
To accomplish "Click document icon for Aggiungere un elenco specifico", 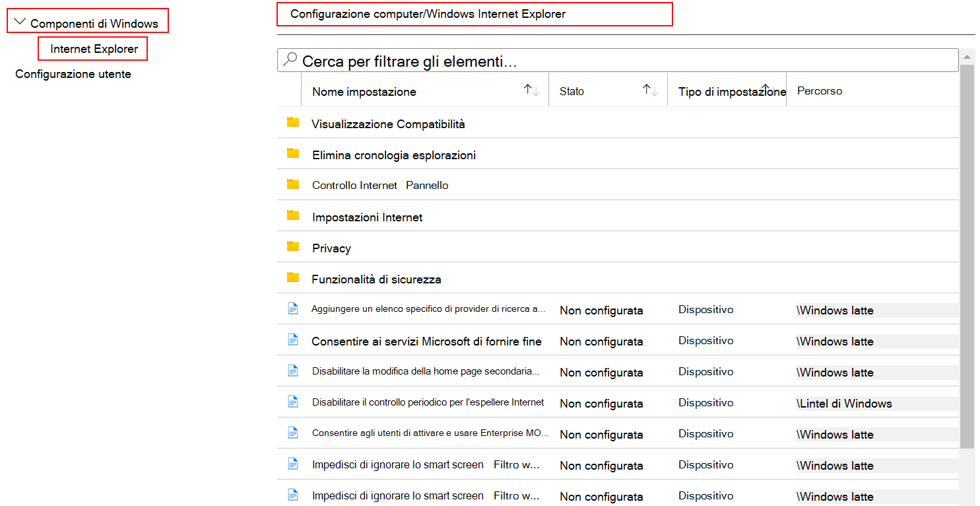I will (293, 308).
